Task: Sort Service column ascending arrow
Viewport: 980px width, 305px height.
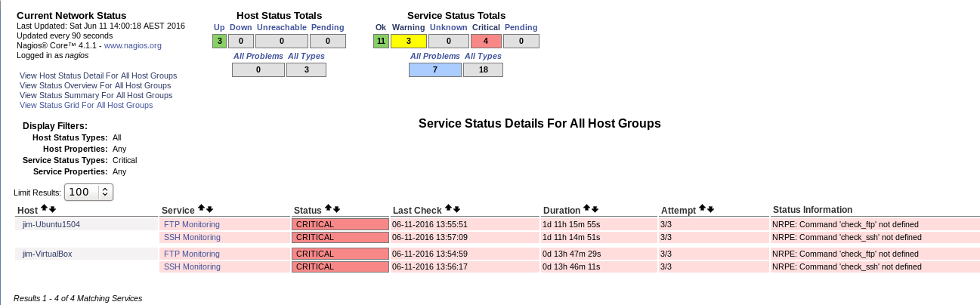Action: tap(202, 208)
